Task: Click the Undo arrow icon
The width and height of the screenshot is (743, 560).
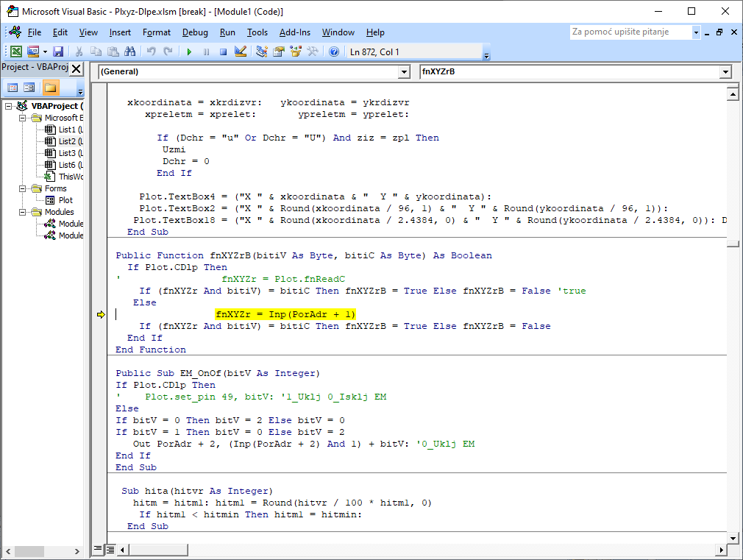Action: pyautogui.click(x=151, y=52)
